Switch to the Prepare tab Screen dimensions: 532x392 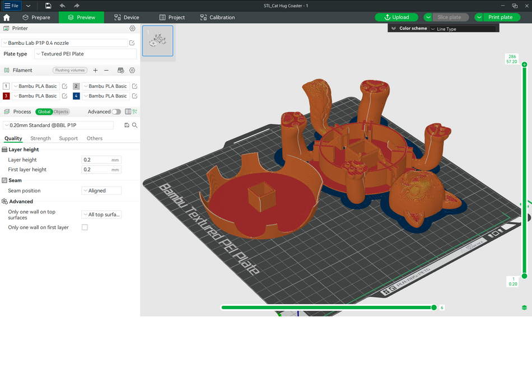(x=36, y=17)
